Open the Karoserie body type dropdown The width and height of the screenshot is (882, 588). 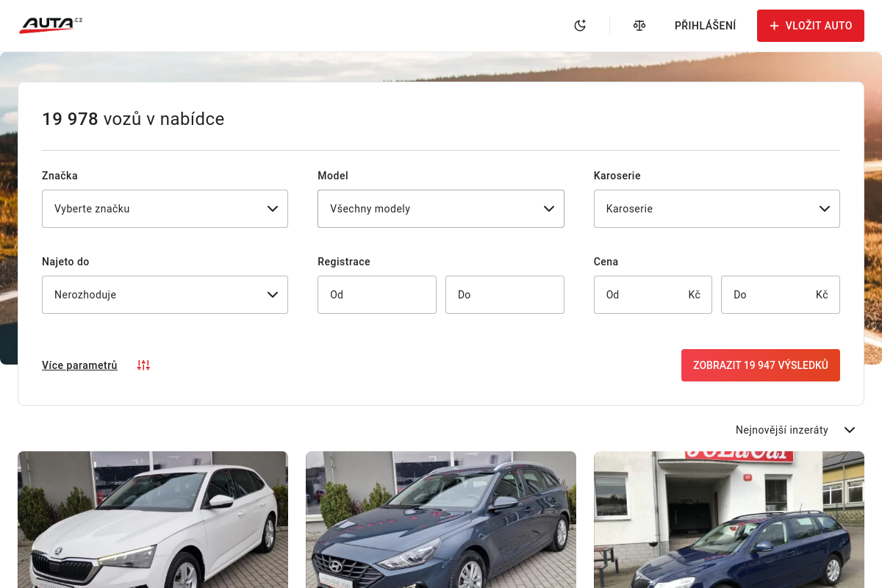[716, 209]
